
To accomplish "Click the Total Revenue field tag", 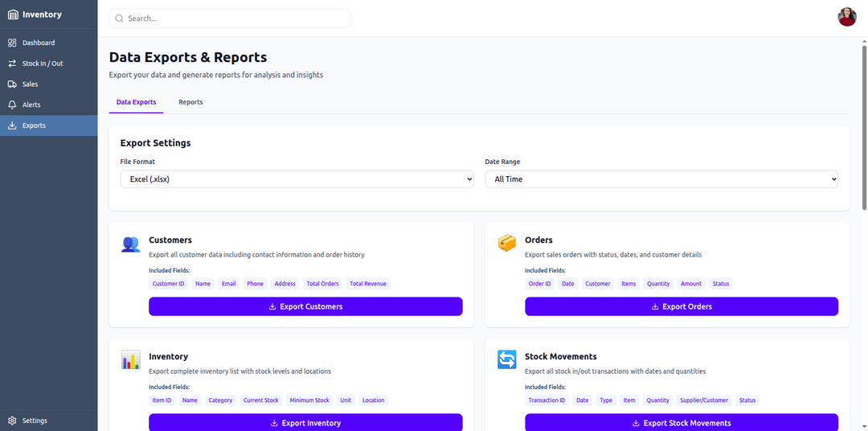I will tap(368, 284).
